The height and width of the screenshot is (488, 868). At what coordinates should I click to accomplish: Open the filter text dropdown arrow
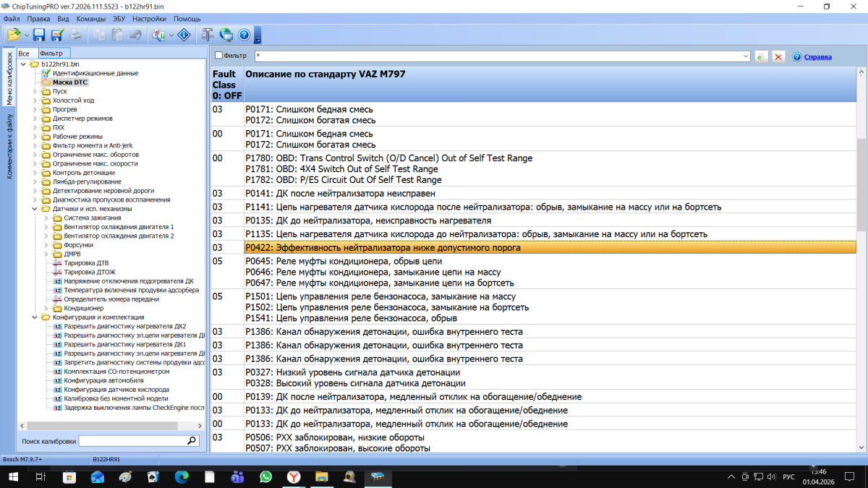(x=746, y=56)
